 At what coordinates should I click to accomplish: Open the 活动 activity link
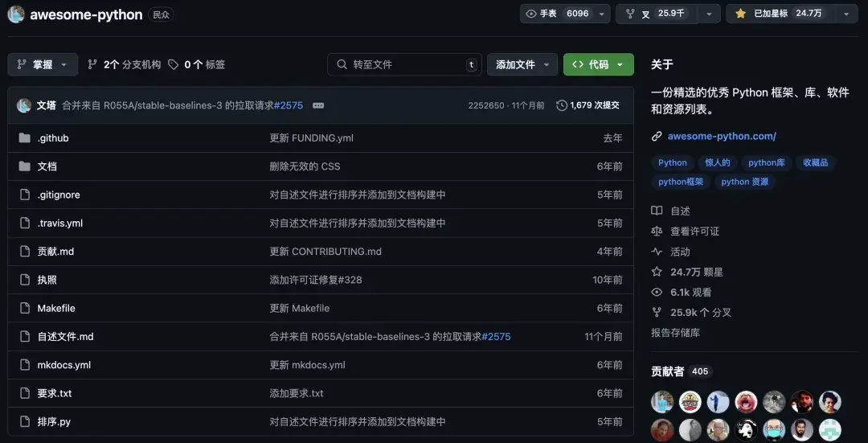(x=671, y=252)
